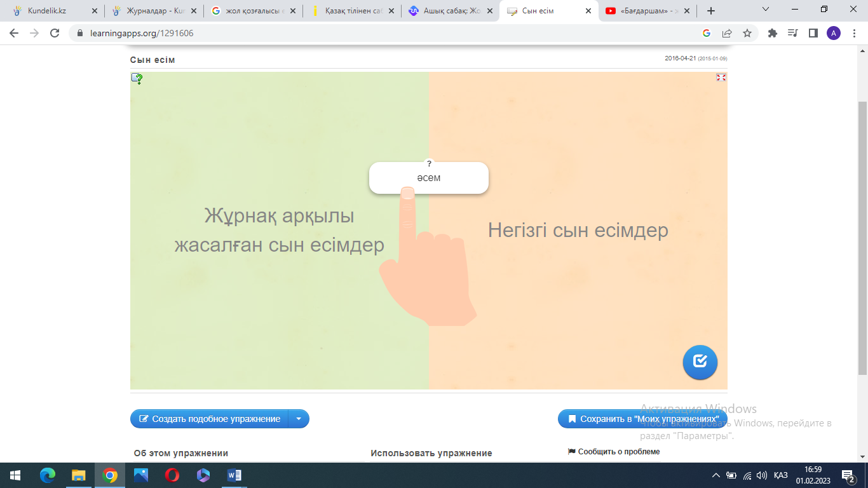Open the profile avatar A menu
868x488 pixels.
[x=834, y=33]
